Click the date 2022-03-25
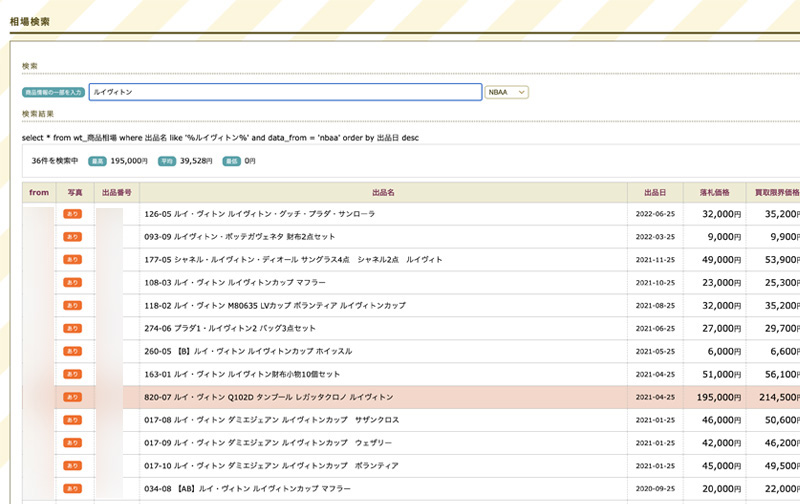Image resolution: width=800 pixels, height=504 pixels. pos(655,237)
